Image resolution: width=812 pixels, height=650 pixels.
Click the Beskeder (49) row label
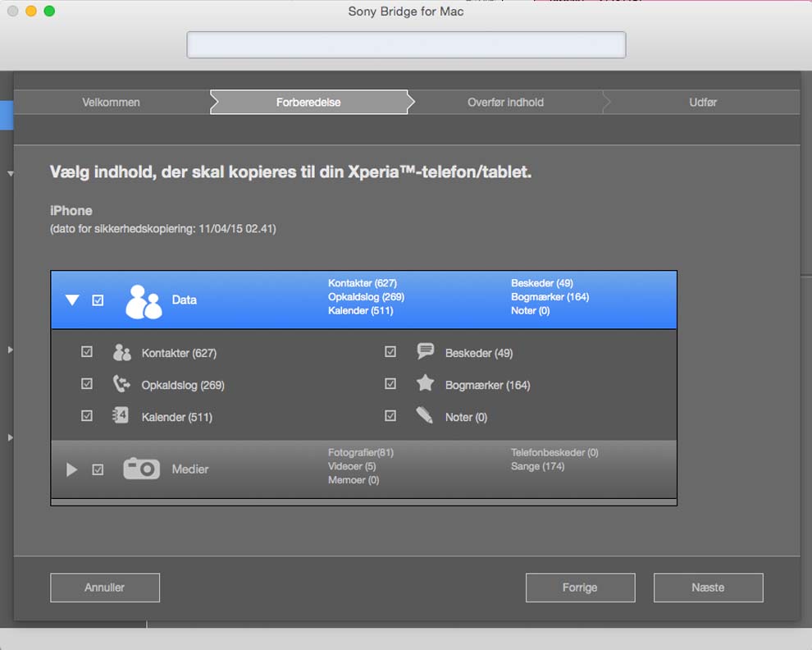point(479,353)
